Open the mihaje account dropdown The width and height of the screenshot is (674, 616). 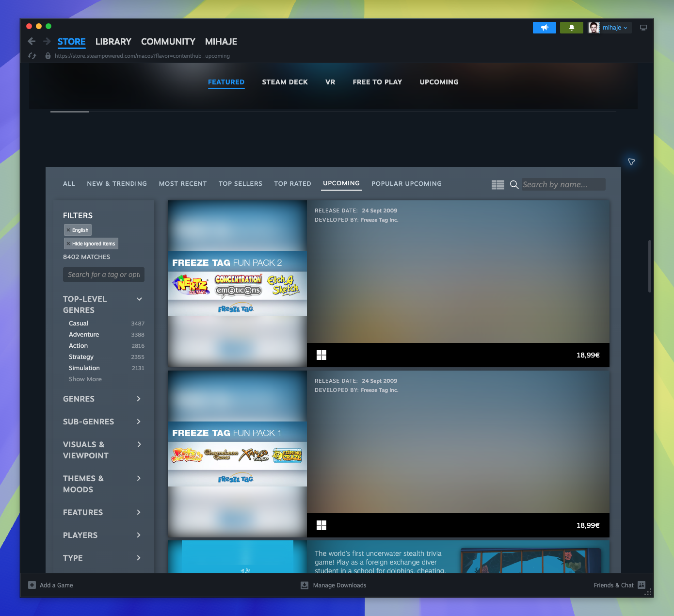click(x=610, y=28)
